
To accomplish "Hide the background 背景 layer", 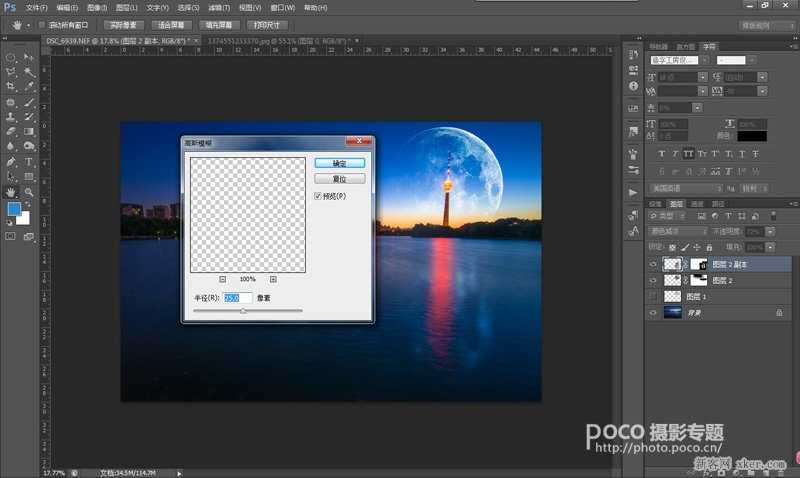I will point(653,312).
